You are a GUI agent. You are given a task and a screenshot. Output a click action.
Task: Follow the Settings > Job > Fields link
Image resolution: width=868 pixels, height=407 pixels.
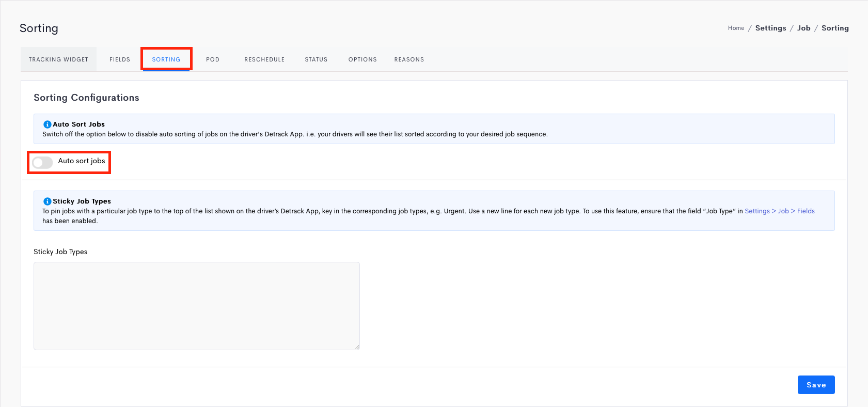pos(779,211)
